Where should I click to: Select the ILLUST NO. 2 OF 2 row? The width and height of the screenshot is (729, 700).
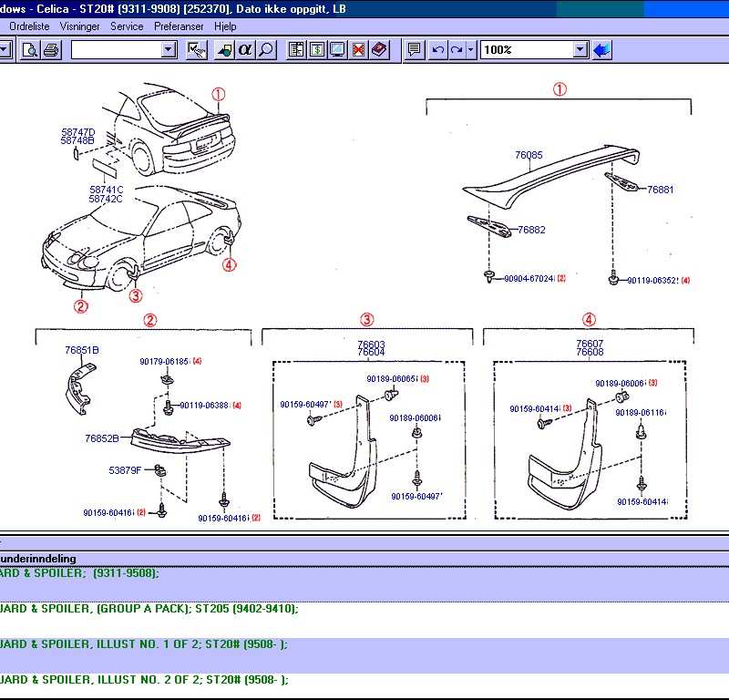click(x=364, y=686)
